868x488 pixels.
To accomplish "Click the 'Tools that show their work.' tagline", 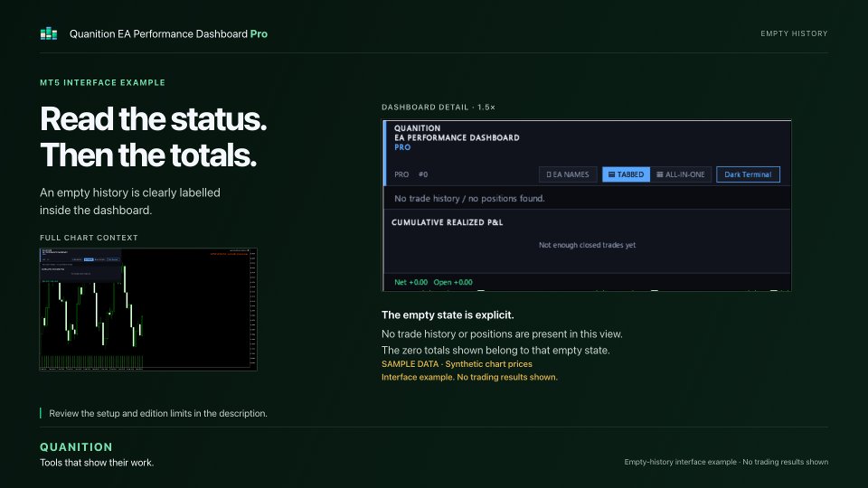I will point(97,463).
